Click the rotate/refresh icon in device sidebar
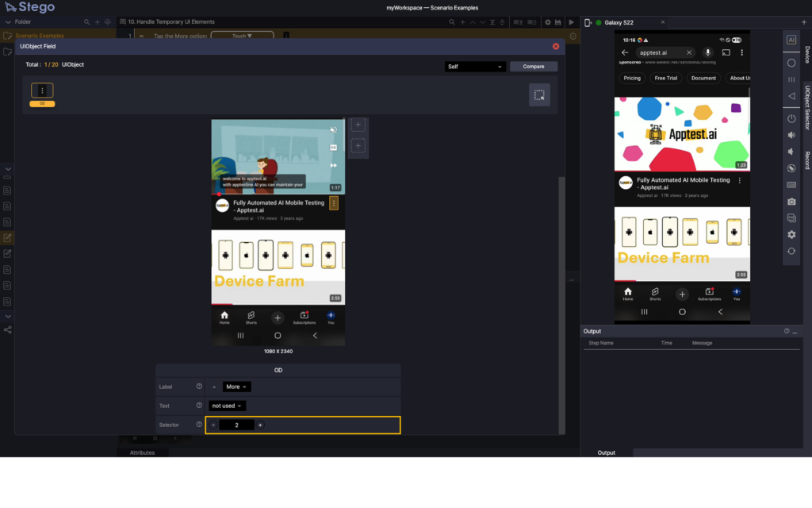812x508 pixels. [x=791, y=251]
